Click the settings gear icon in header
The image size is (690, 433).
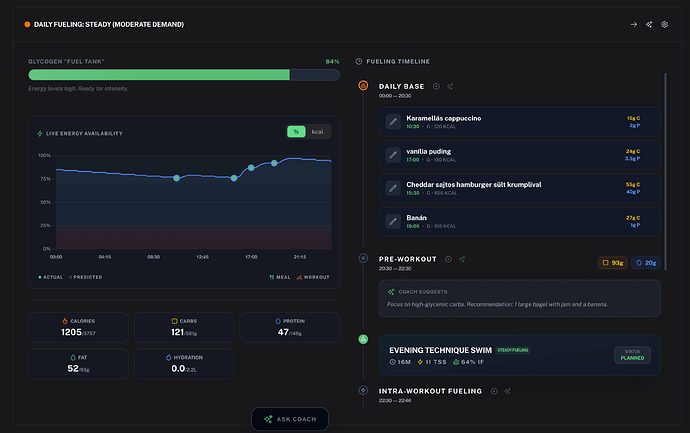coord(665,24)
